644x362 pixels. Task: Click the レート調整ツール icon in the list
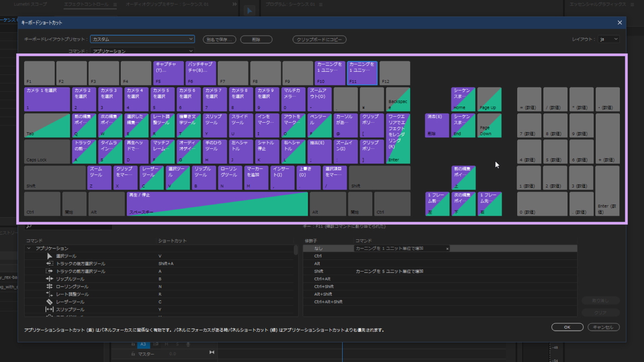coord(50,294)
